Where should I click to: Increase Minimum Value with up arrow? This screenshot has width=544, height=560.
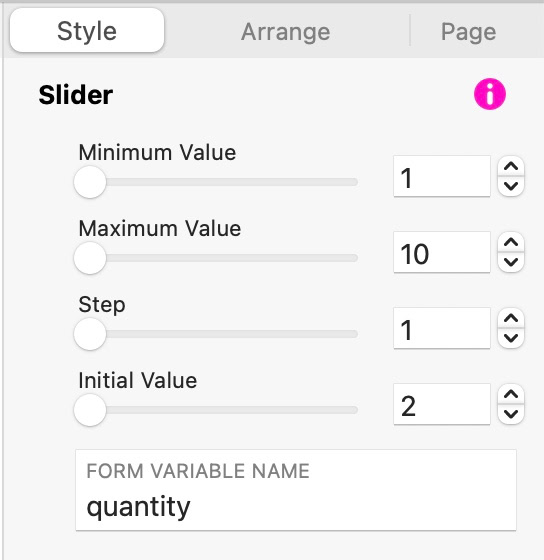511,166
